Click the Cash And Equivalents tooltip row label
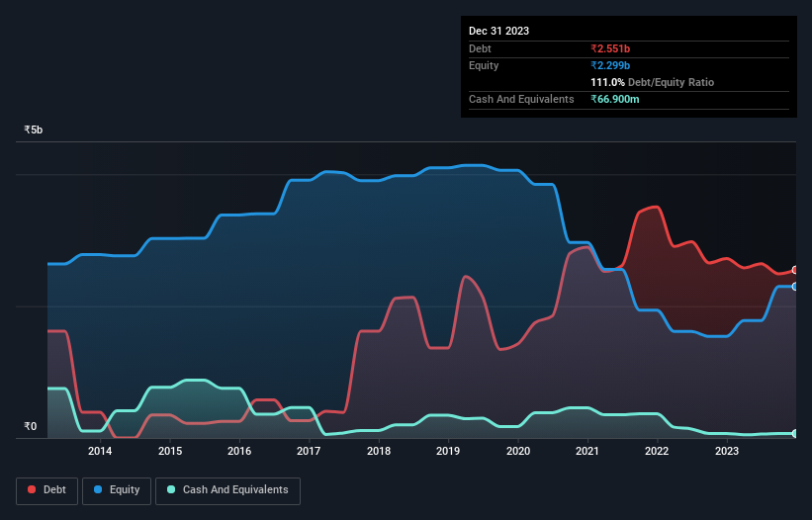812x520 pixels. click(521, 99)
